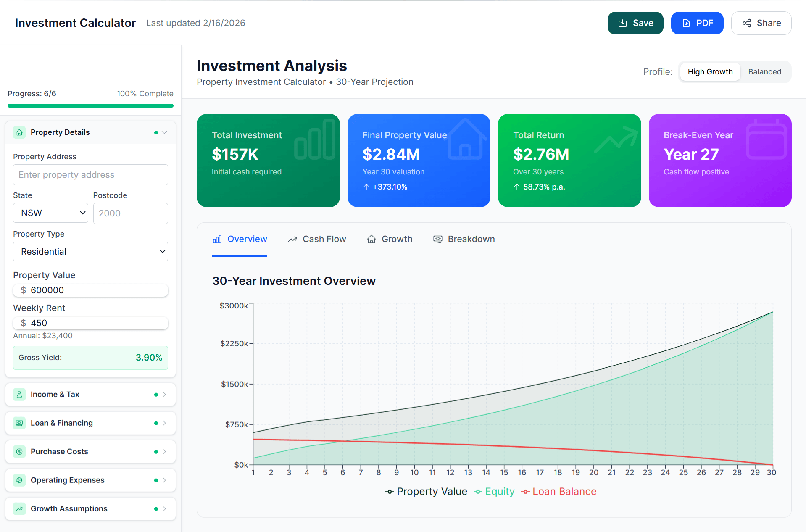Click the Purchase Costs dollar icon
Image resolution: width=806 pixels, height=532 pixels.
[19, 451]
